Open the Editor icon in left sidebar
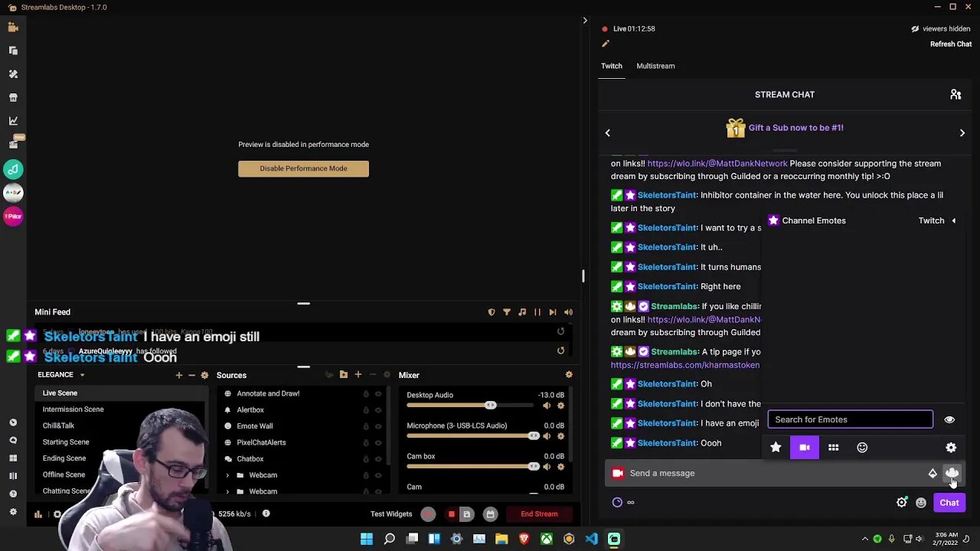 (13, 27)
